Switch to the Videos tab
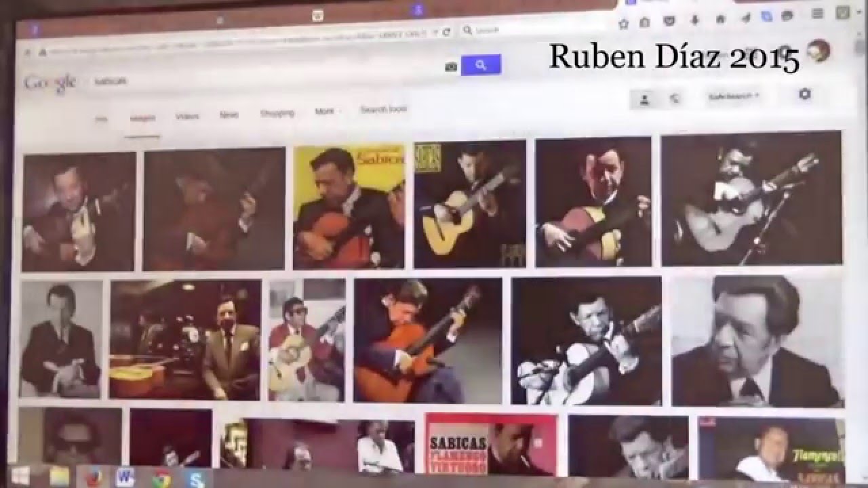 [x=187, y=116]
